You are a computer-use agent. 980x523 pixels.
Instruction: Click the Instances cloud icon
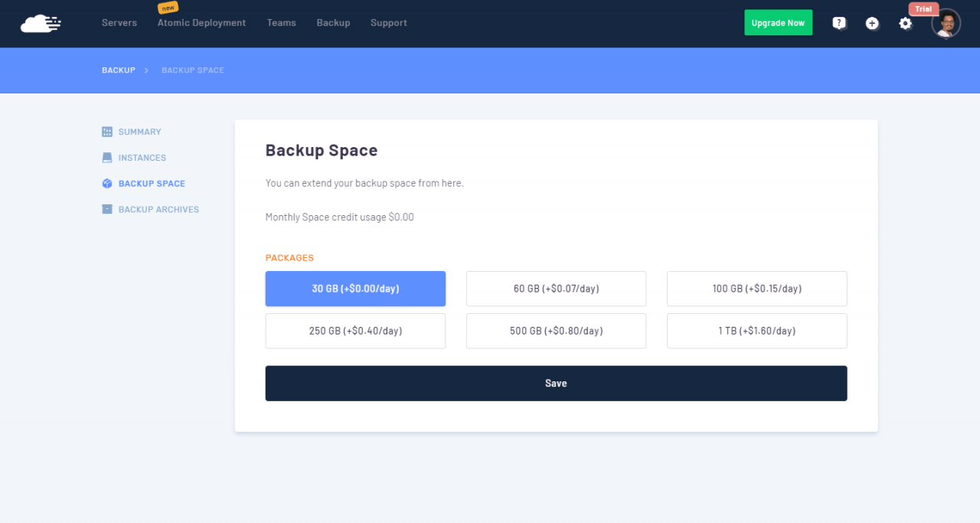click(106, 157)
